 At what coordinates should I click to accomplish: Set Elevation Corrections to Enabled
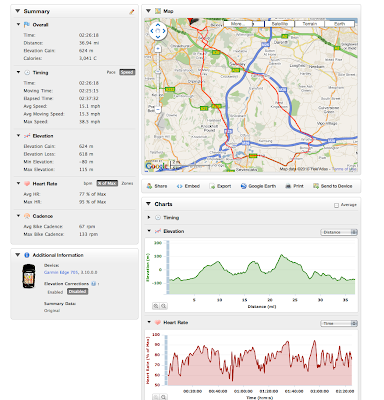coord(55,292)
